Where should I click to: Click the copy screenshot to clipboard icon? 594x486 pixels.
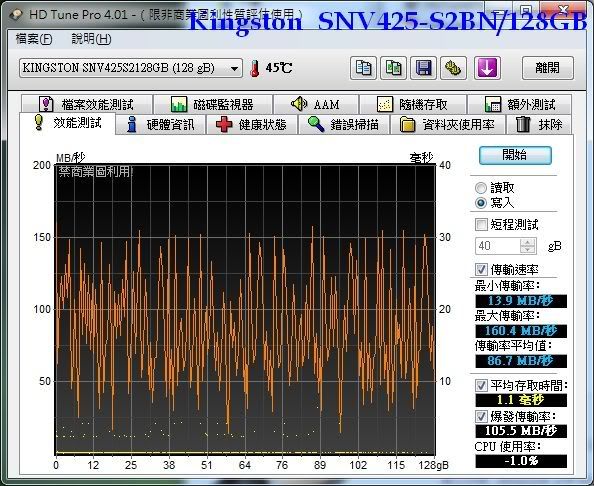pos(393,68)
